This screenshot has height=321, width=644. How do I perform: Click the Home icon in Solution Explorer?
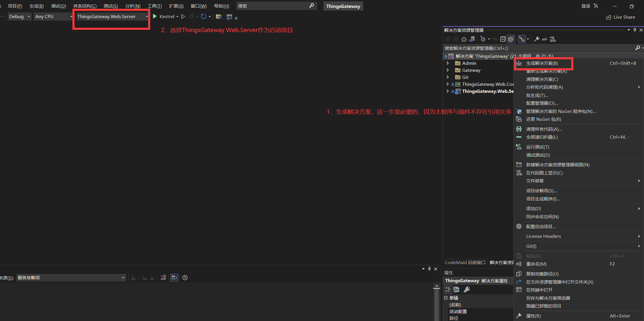(464, 39)
